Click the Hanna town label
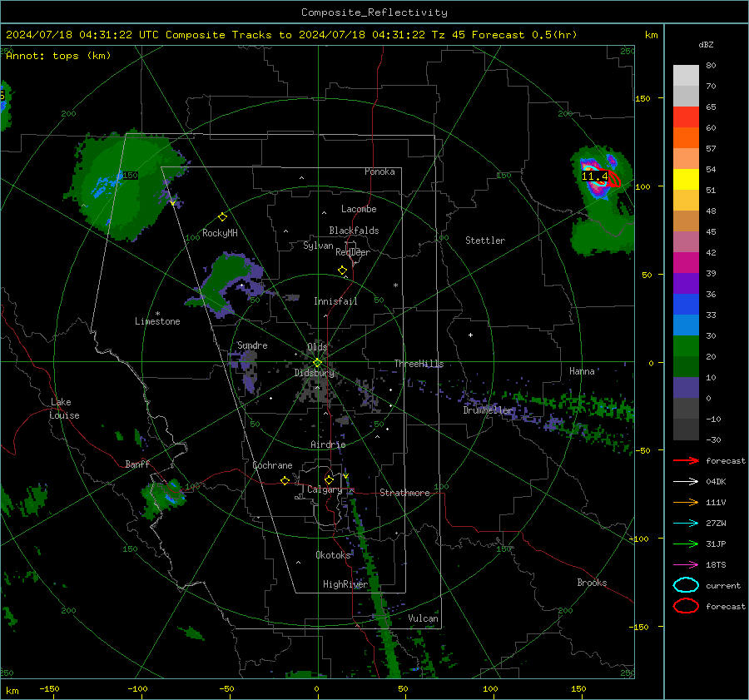749x700 pixels. (x=582, y=371)
